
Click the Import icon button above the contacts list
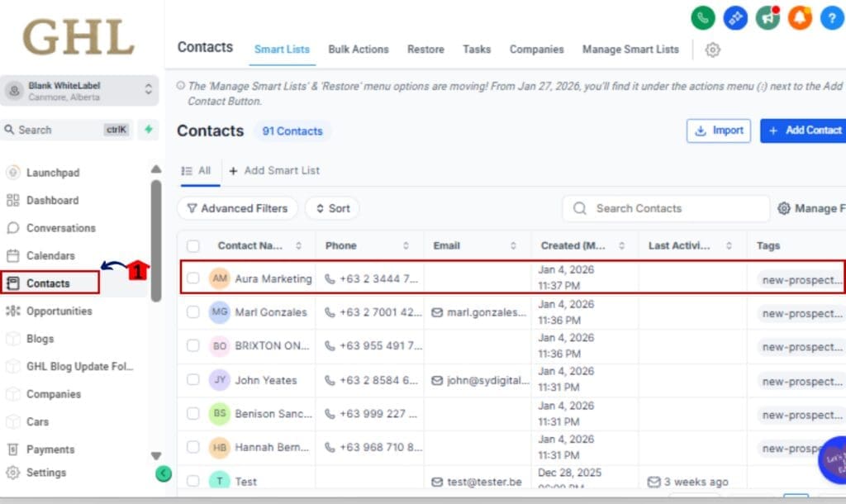[x=699, y=131]
